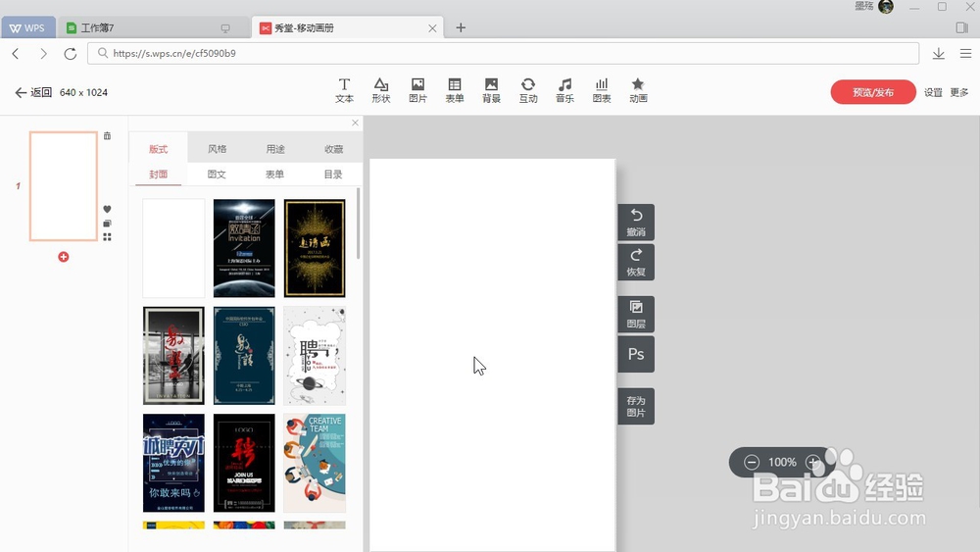980x552 pixels.
Task: Insert a chart with 图表 tool
Action: pos(602,90)
